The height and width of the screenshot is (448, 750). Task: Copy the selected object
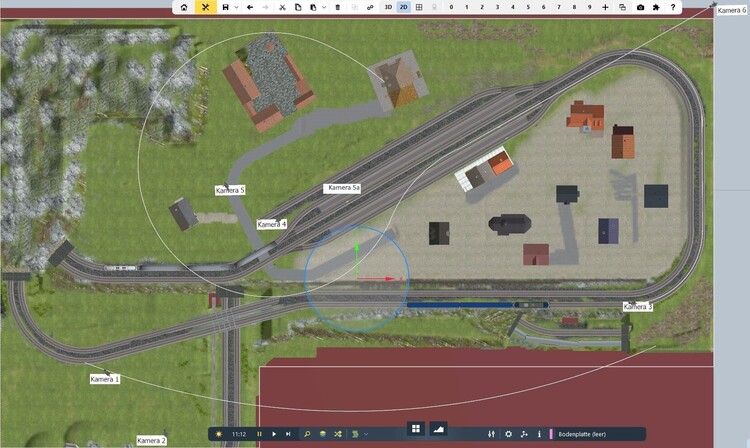[x=298, y=7]
